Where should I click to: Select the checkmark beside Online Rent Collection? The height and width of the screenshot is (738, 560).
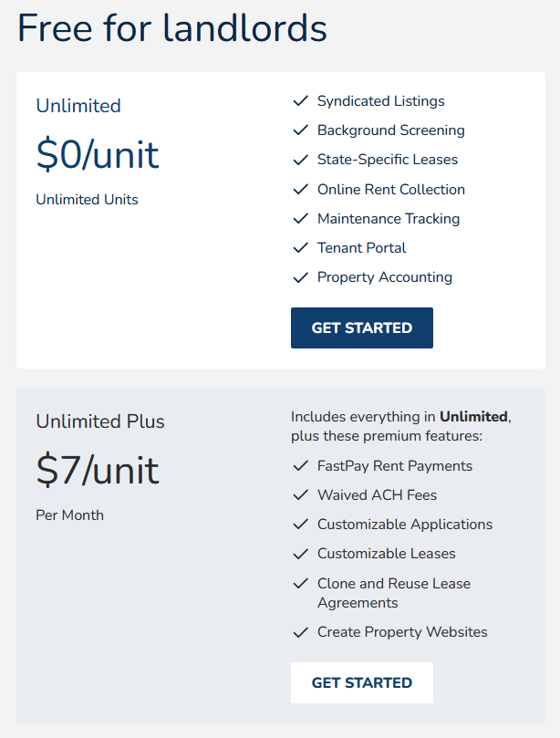pos(300,189)
